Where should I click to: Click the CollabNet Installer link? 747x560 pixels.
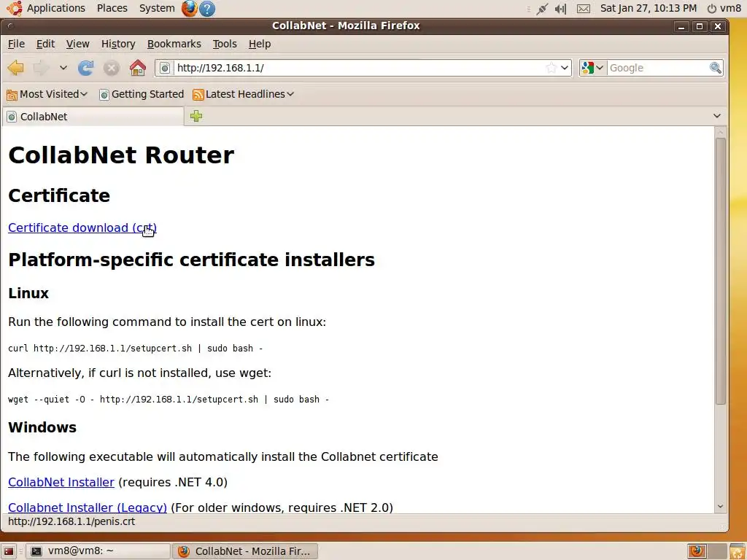point(61,482)
